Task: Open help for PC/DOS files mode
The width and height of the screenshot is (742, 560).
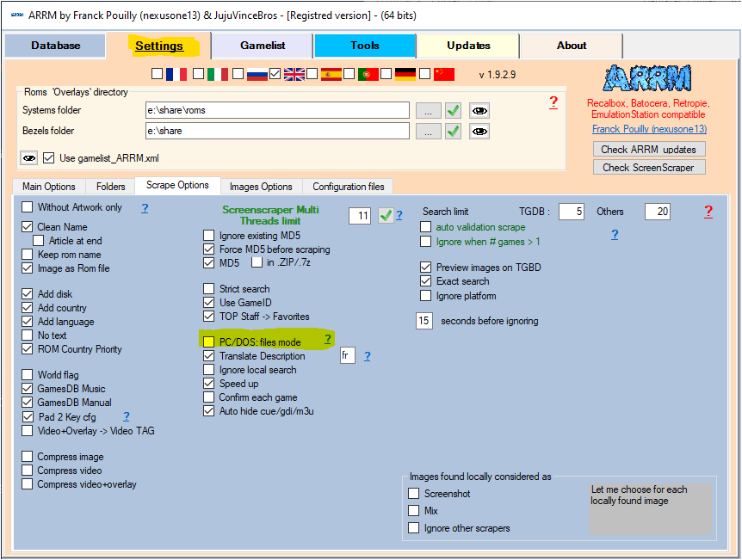Action: click(x=328, y=340)
